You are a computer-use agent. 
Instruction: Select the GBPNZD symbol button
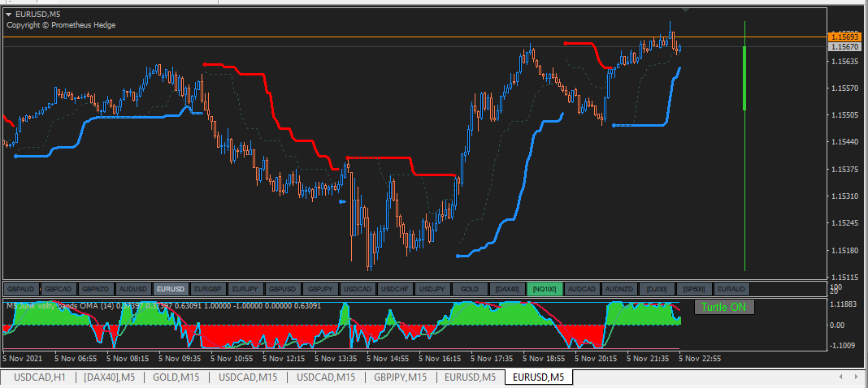96,289
